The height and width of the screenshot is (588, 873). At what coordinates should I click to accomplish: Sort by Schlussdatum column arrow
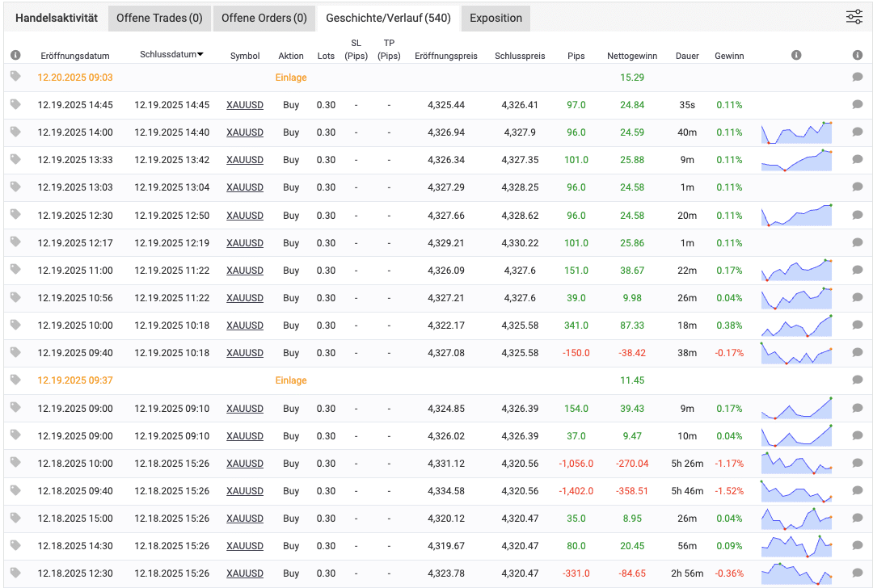click(x=200, y=55)
